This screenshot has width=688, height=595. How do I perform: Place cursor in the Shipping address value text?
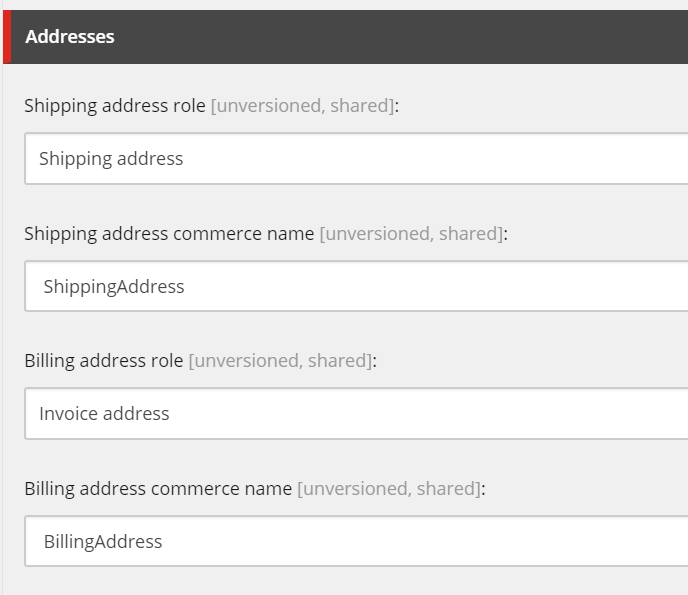pyautogui.click(x=111, y=159)
